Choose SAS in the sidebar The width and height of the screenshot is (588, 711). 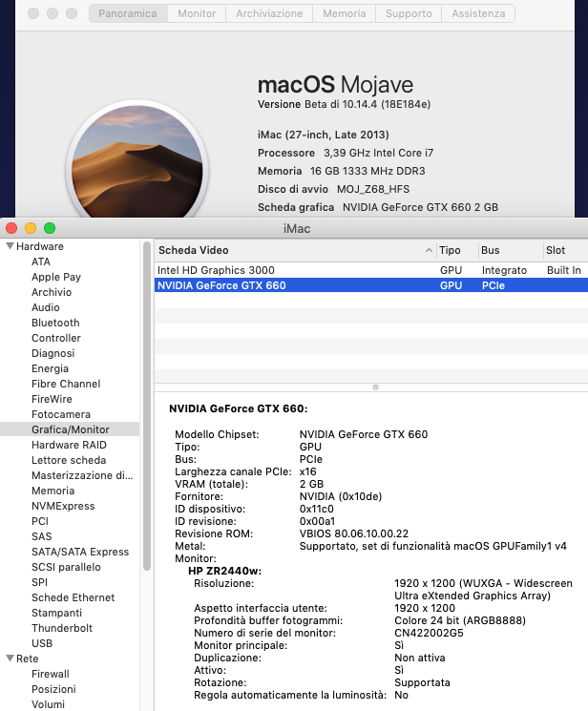pyautogui.click(x=42, y=536)
